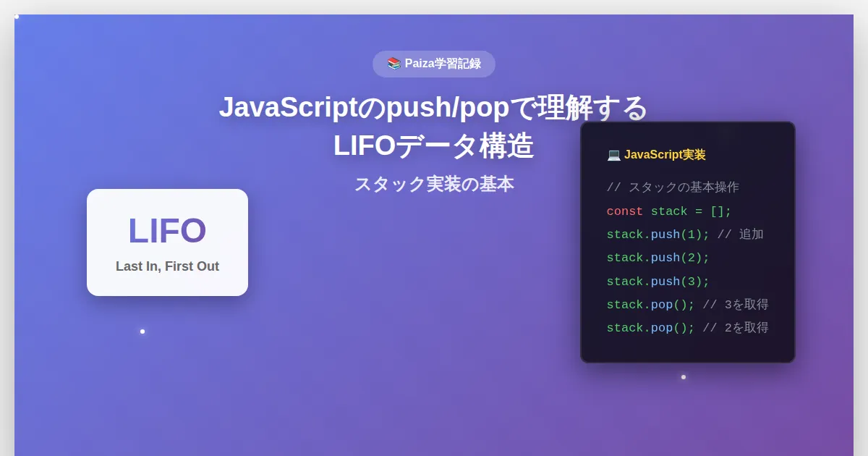Click the white dot beneath the code panel
Viewport: 868px width, 456px height.
point(684,377)
